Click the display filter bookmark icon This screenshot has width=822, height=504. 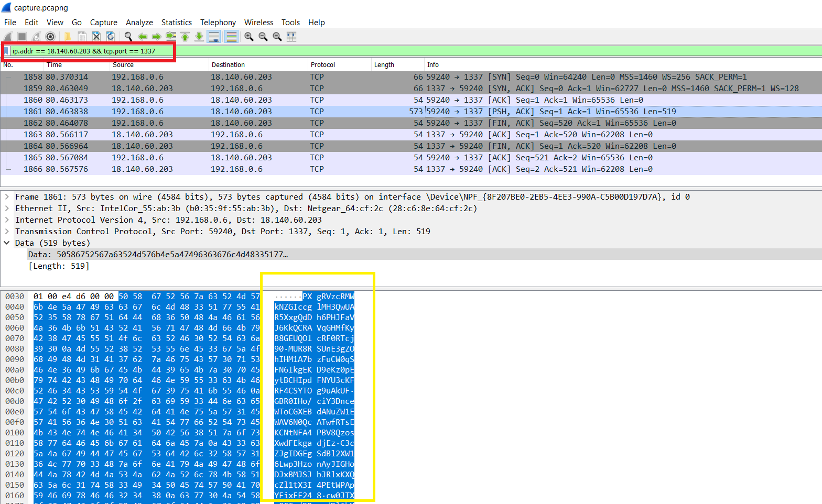pos(7,51)
